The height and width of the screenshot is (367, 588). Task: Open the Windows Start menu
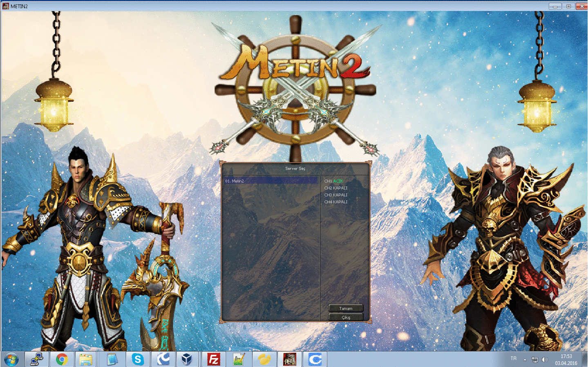coord(11,360)
